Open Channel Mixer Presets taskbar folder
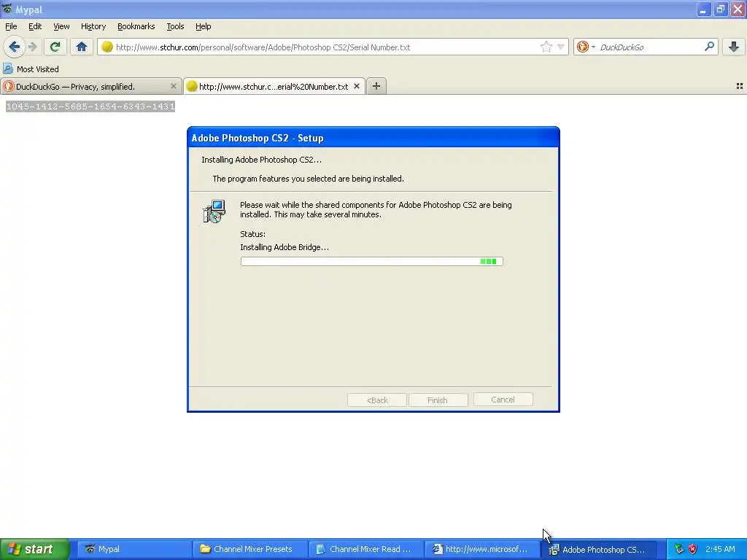 [x=251, y=549]
